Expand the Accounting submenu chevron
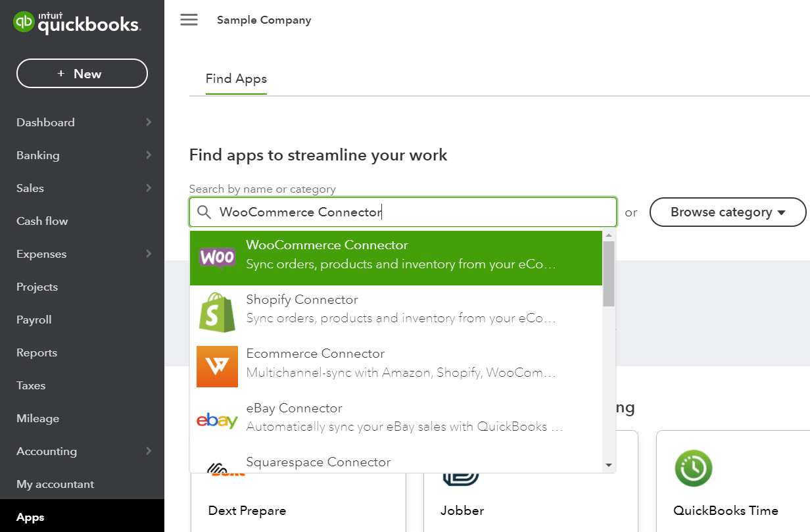Viewport: 810px width, 532px height. pos(149,450)
